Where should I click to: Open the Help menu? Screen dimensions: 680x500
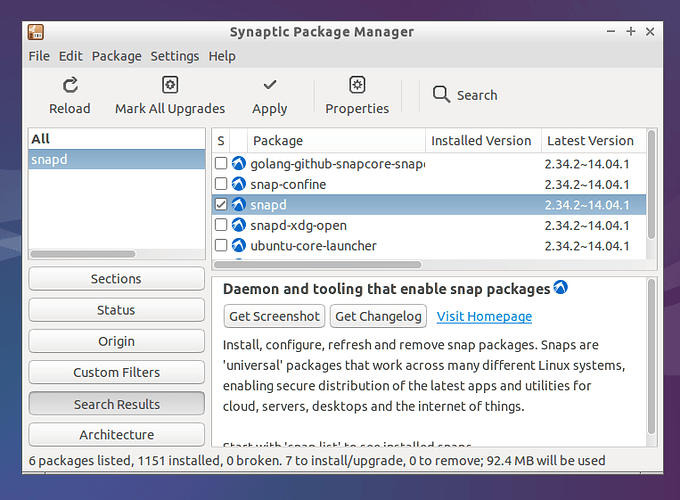(x=222, y=56)
